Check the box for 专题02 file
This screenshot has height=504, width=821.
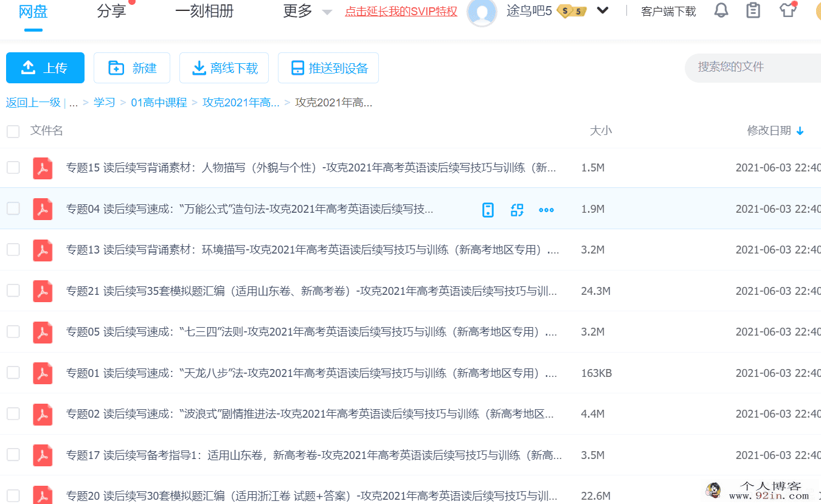pyautogui.click(x=13, y=413)
